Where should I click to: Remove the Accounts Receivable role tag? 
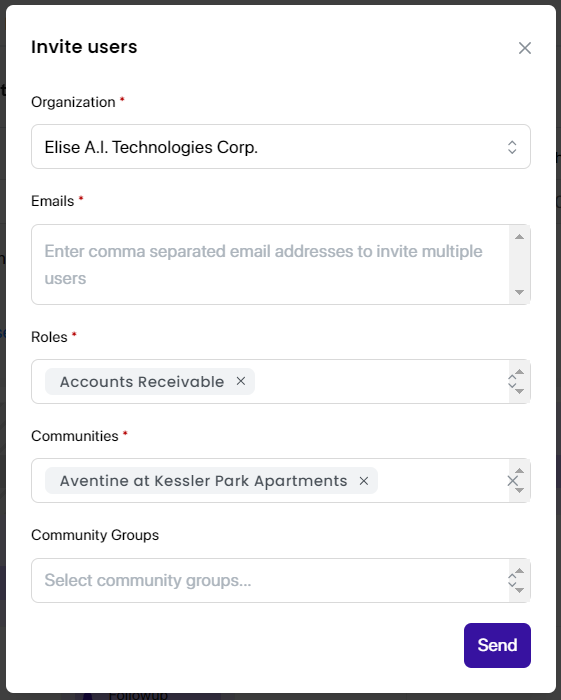(x=241, y=381)
